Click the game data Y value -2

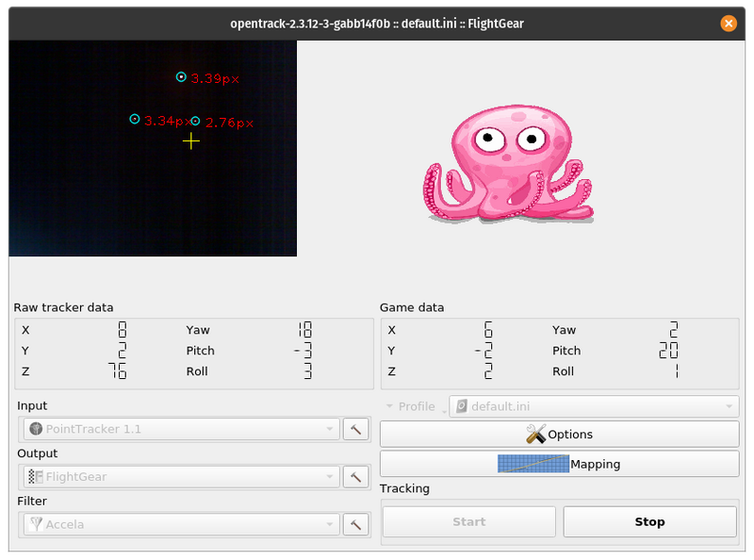(484, 351)
